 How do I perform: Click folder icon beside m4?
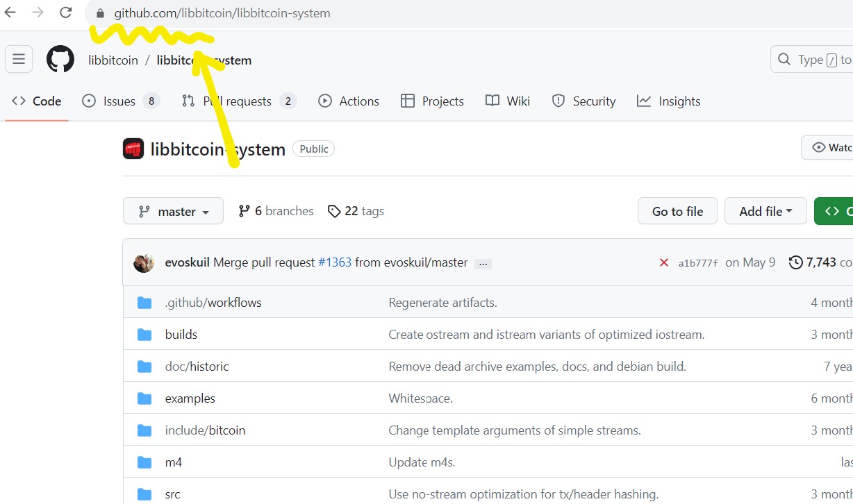(144, 462)
